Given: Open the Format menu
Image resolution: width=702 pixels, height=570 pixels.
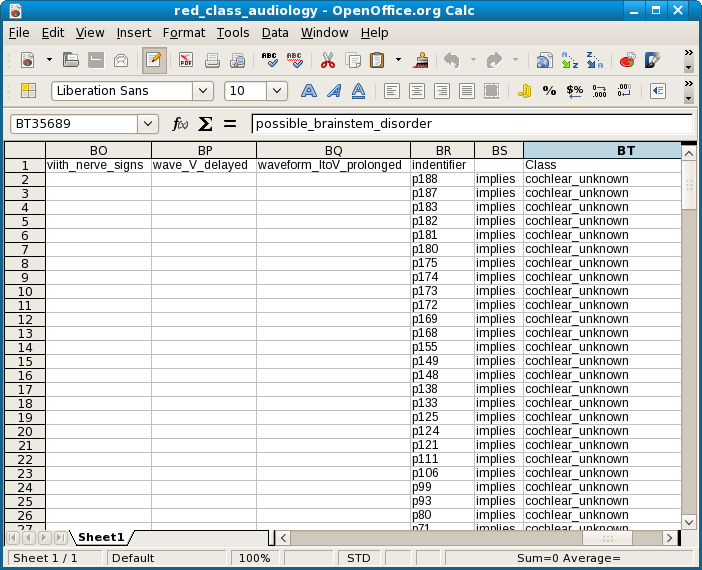Looking at the screenshot, I should [x=183, y=32].
